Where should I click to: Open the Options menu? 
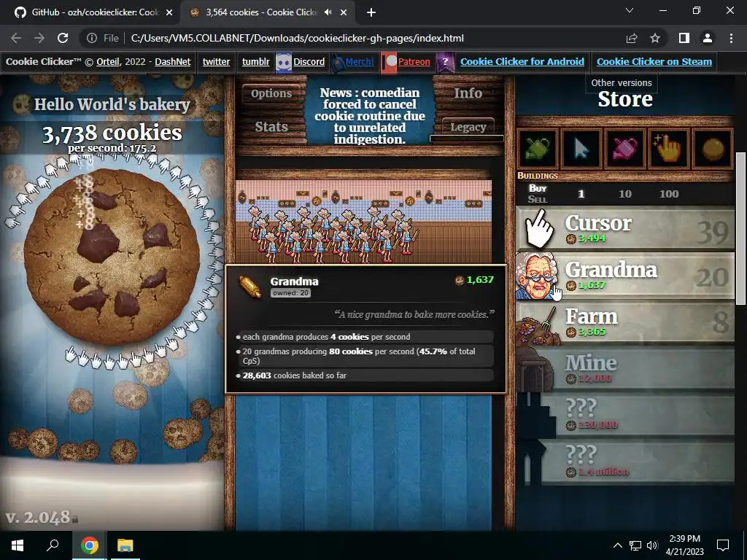(271, 93)
